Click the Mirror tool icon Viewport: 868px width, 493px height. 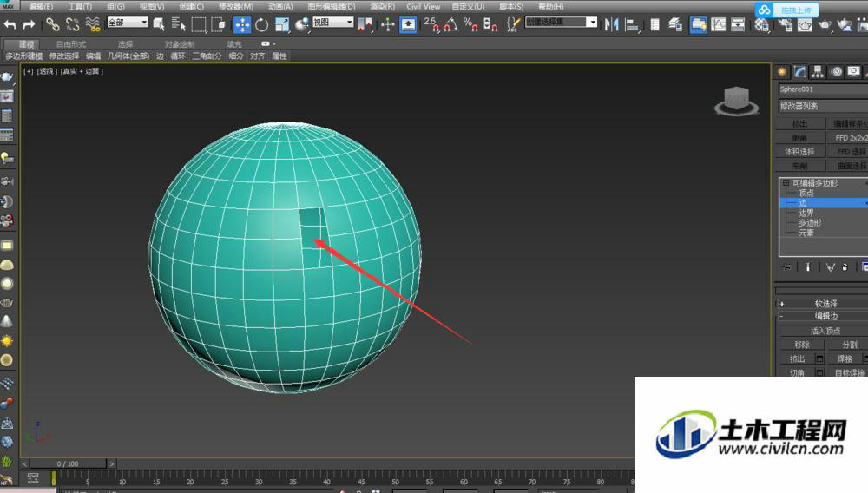pyautogui.click(x=612, y=24)
